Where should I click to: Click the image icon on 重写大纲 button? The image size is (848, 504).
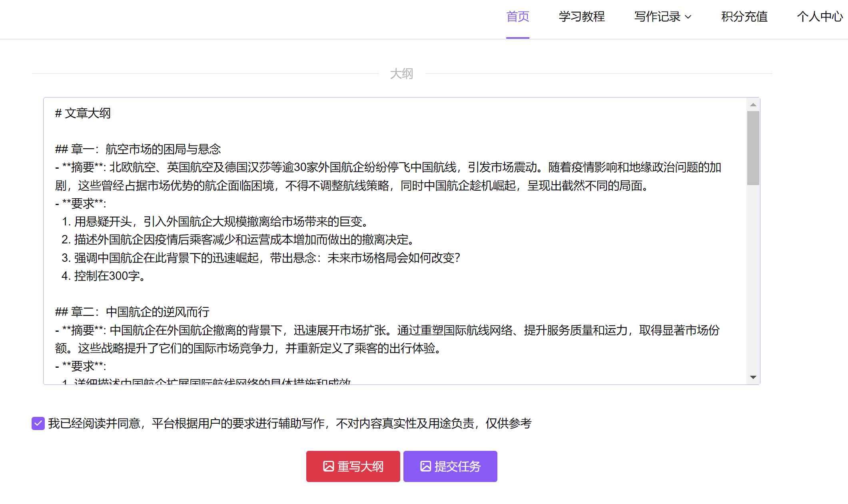328,466
